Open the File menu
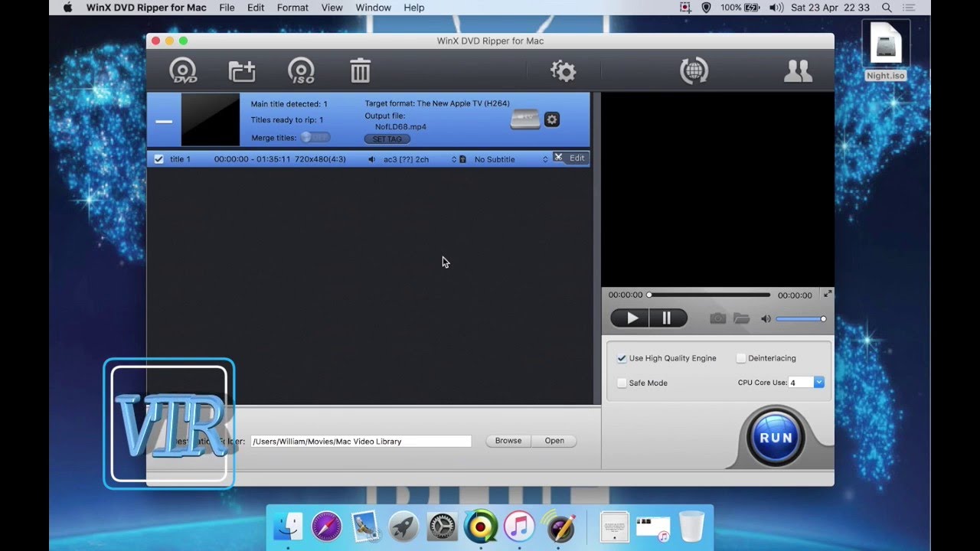980x551 pixels. pos(227,8)
